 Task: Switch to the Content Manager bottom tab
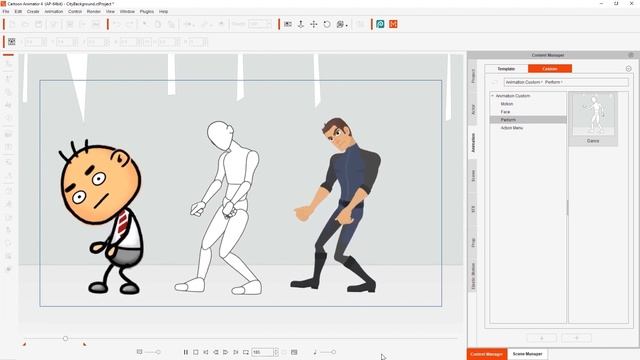click(x=487, y=354)
